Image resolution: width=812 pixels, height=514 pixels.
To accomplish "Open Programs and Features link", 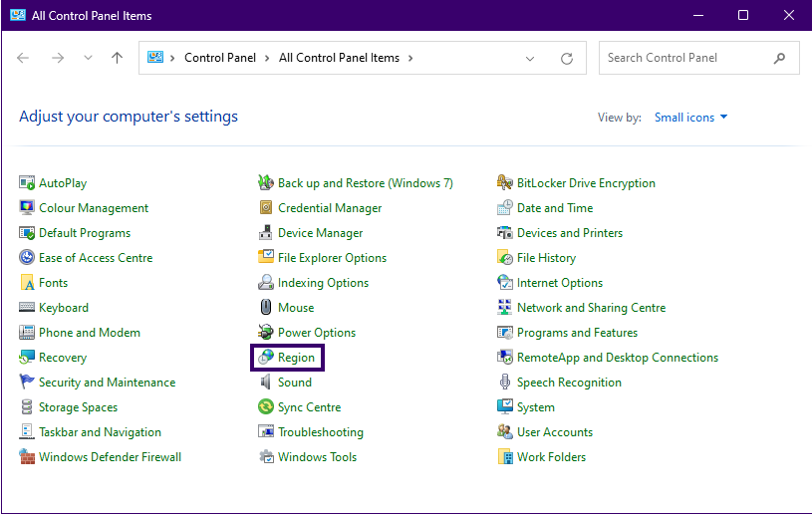I will pos(577,333).
